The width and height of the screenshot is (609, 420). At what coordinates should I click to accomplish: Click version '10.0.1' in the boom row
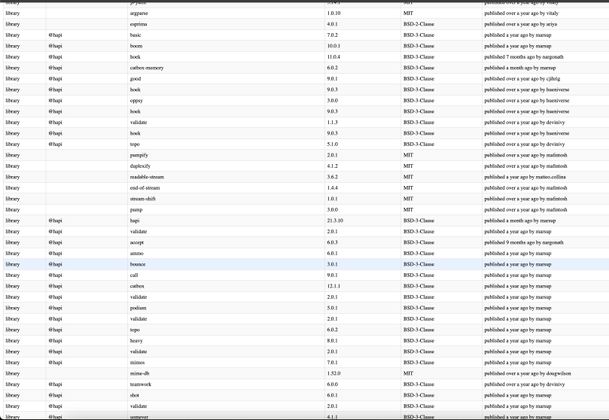tap(333, 46)
